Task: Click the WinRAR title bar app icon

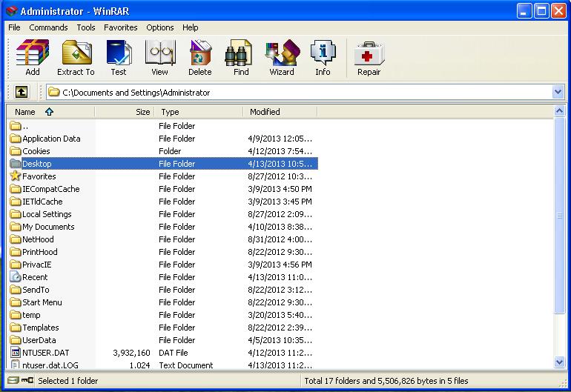Action: click(12, 11)
